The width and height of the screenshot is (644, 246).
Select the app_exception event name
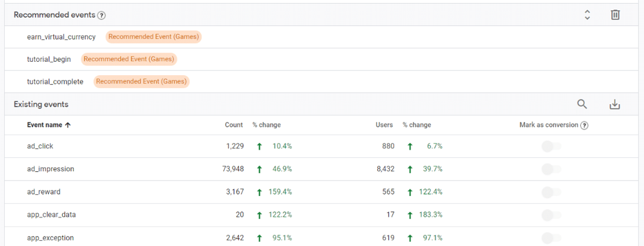(50, 237)
